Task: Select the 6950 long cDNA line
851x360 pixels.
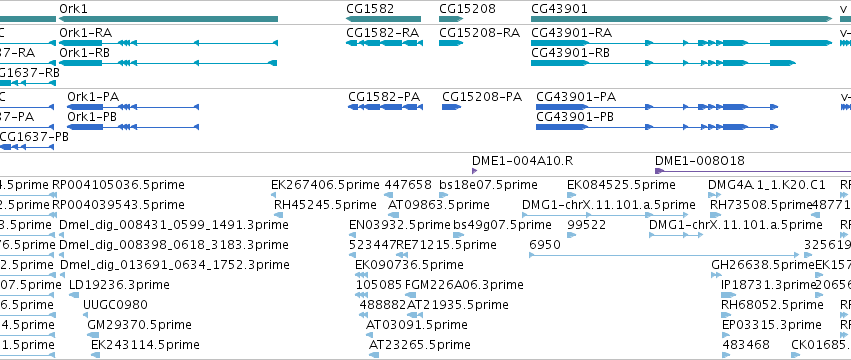Action: (x=664, y=255)
